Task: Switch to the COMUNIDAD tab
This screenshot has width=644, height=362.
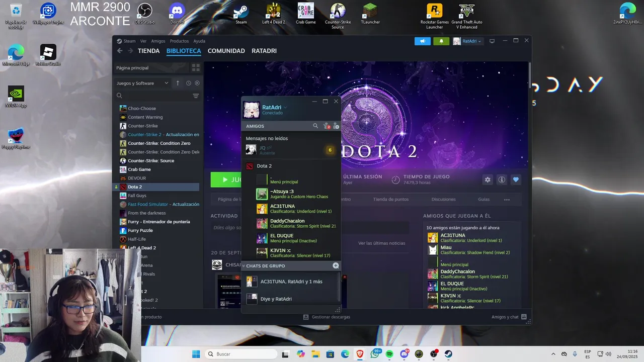Action: (x=226, y=51)
